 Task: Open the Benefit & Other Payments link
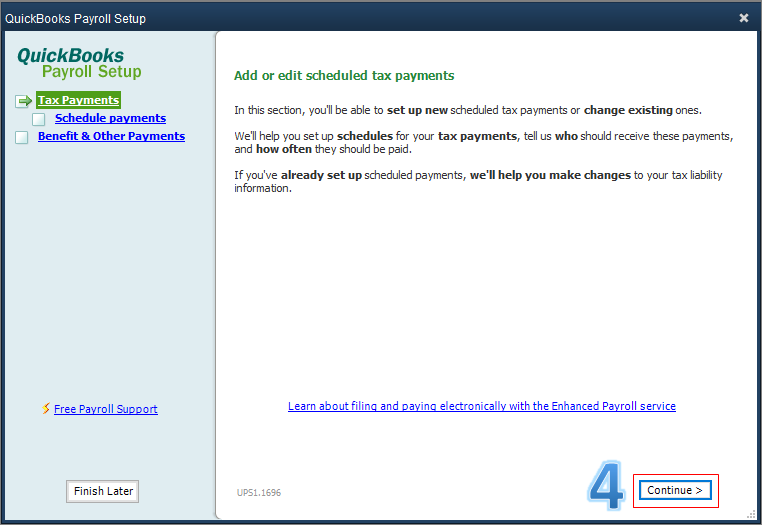click(x=111, y=136)
